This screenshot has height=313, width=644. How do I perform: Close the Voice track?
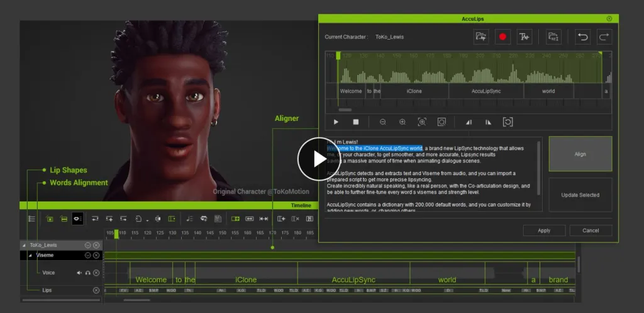pos(96,273)
